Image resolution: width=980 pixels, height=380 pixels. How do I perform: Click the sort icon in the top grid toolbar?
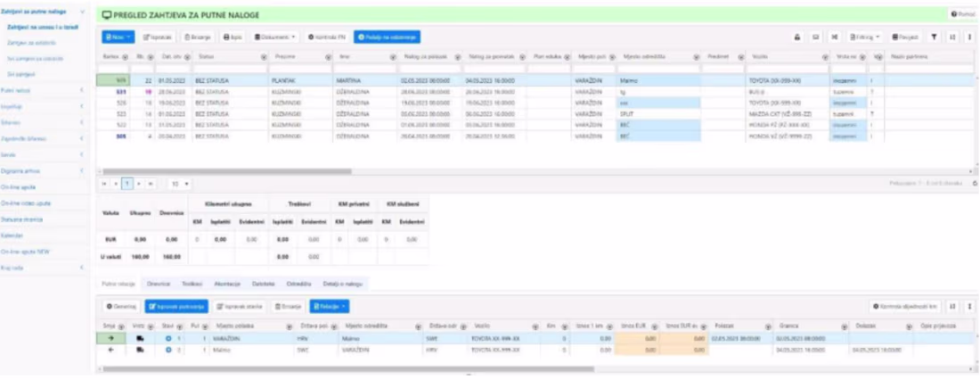(952, 37)
